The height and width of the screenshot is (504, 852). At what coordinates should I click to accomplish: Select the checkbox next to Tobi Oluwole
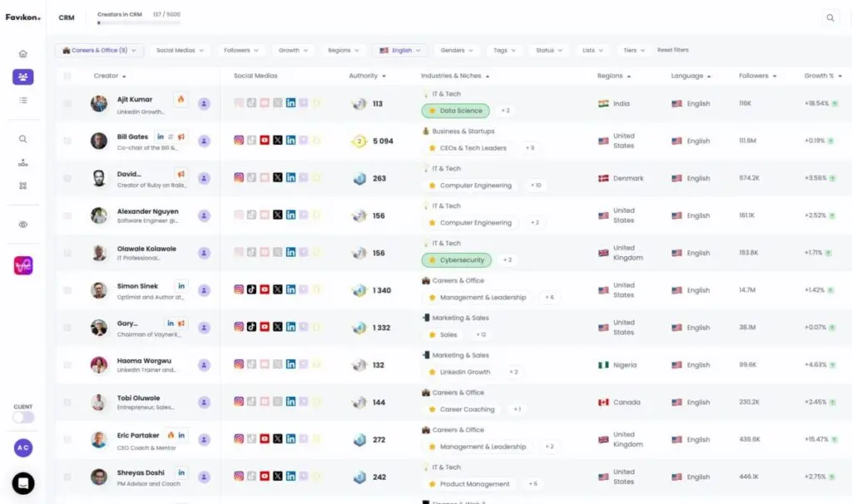pyautogui.click(x=67, y=403)
